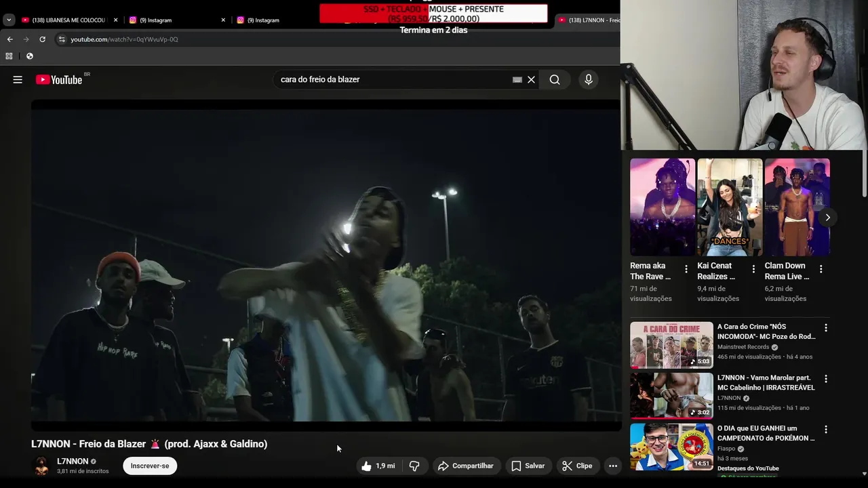Create a clip with Clipe button
The image size is (868, 488).
tap(577, 466)
